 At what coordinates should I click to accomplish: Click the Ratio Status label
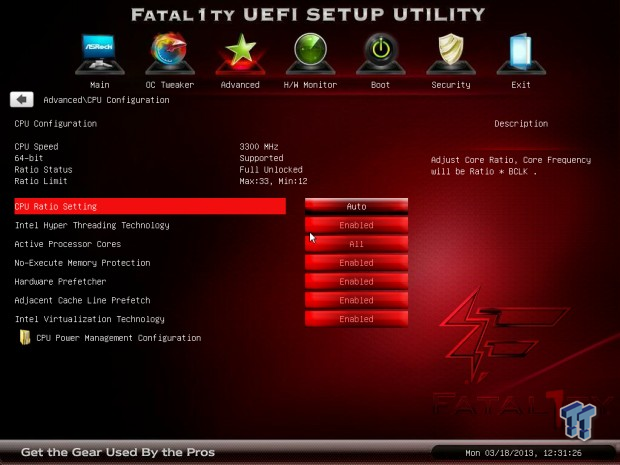pyautogui.click(x=43, y=170)
